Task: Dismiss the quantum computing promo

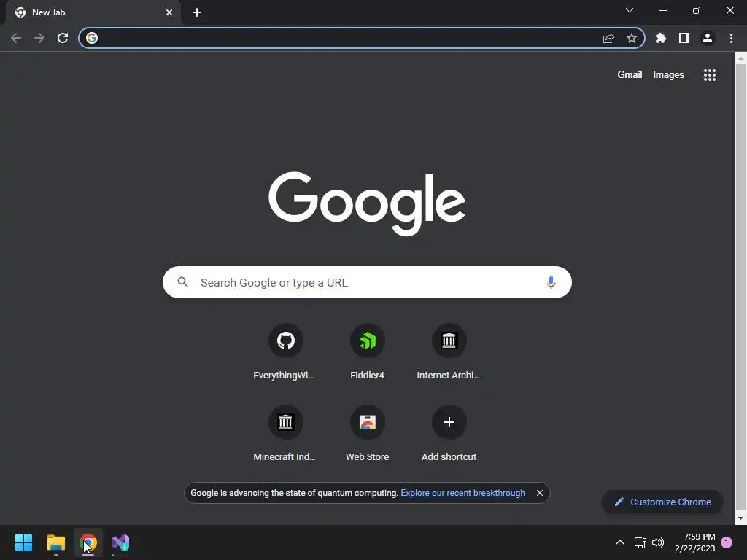Action: click(x=539, y=493)
